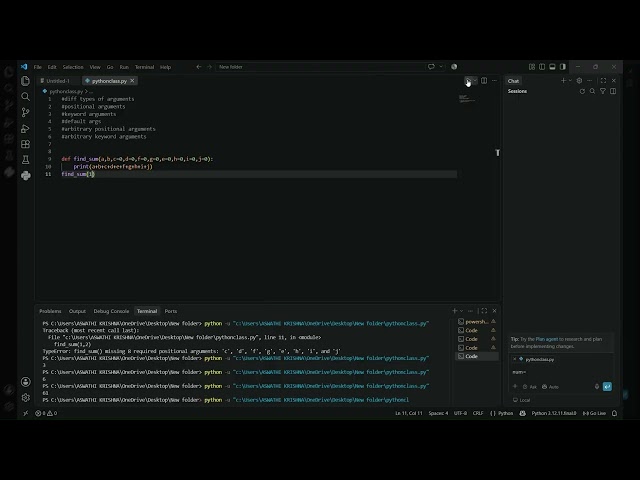Go forward with the navigation arrow
This screenshot has height=480, width=640.
click(209, 67)
